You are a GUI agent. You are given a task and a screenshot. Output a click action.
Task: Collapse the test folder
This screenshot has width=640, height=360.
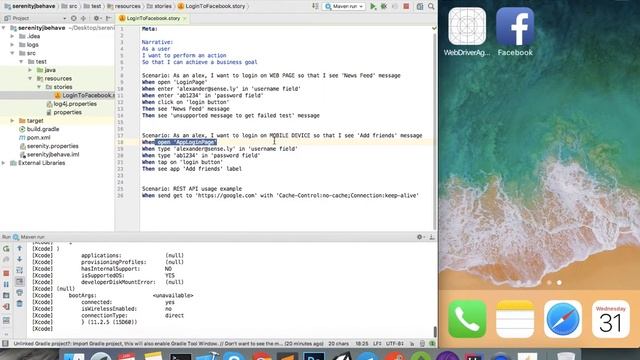pos(21,62)
